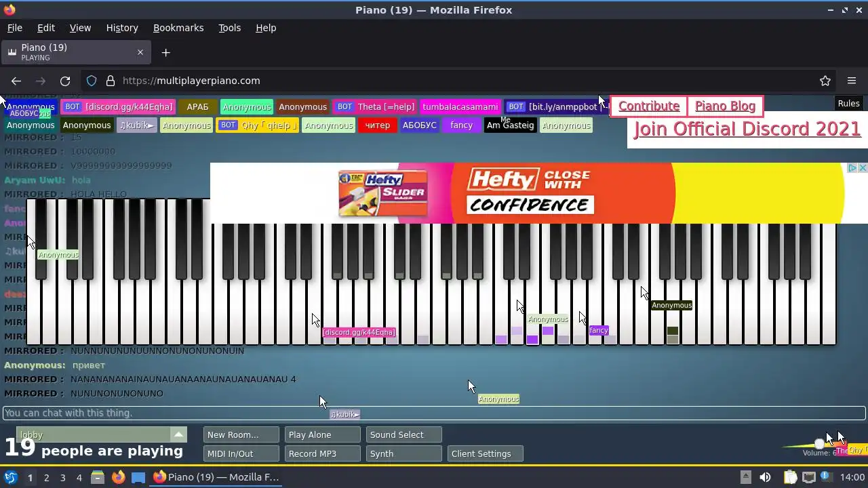
Task: Select the [bit.ly/anmppbot bot user tag
Action: 557,107
